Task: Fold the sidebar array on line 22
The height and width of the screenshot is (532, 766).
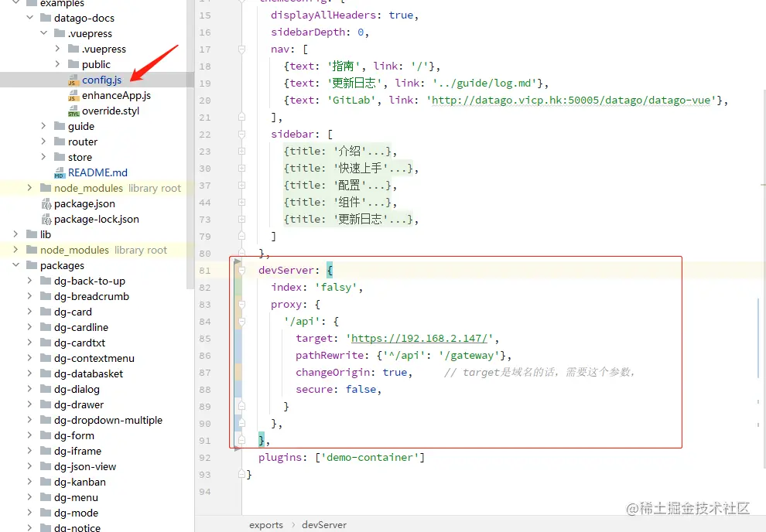Action: pos(241,135)
